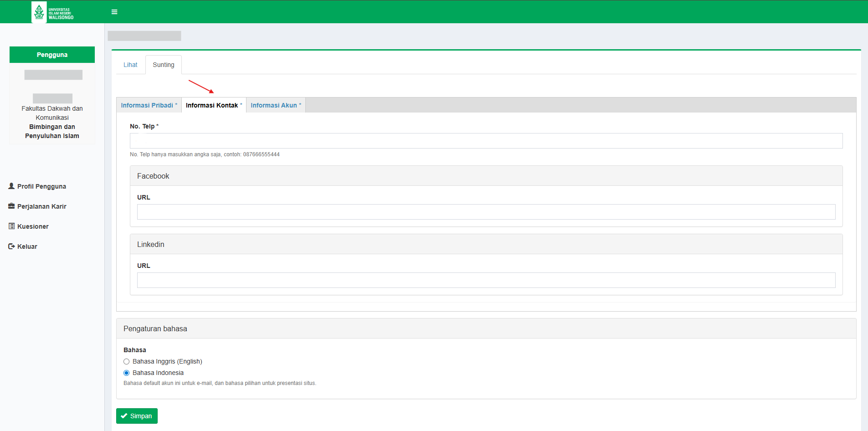Image resolution: width=868 pixels, height=431 pixels.
Task: Open the Sunting tab
Action: [x=163, y=65]
